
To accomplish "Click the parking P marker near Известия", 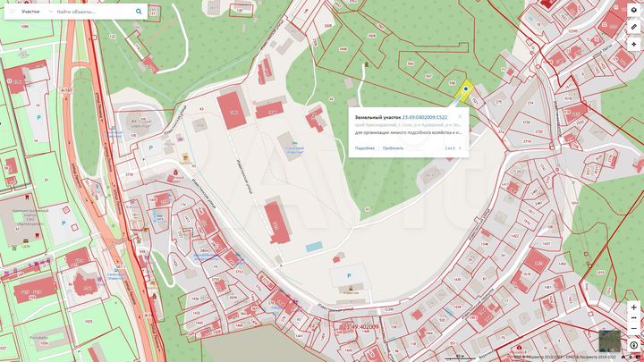I will [347, 276].
